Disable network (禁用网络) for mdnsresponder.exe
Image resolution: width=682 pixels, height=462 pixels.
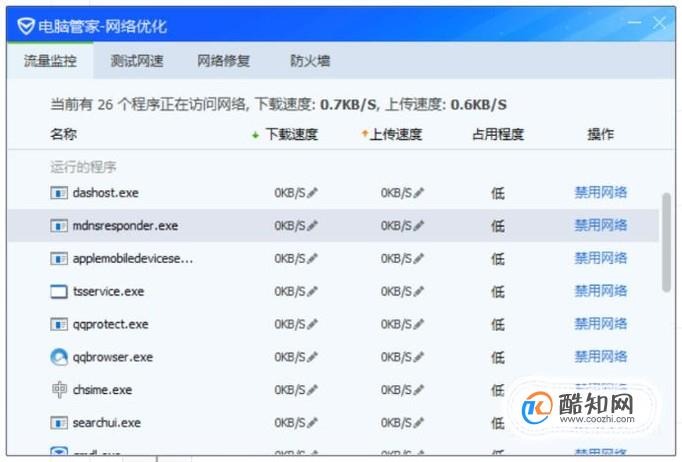pos(601,225)
